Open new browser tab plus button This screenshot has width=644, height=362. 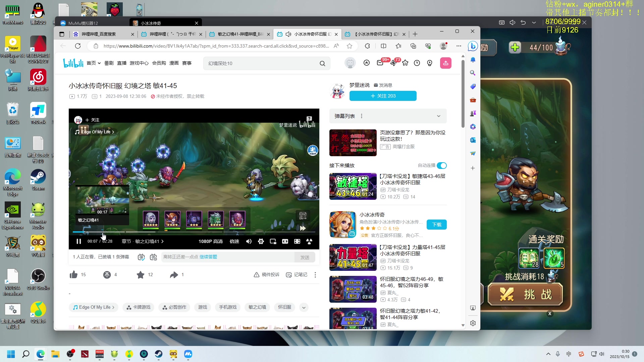415,34
